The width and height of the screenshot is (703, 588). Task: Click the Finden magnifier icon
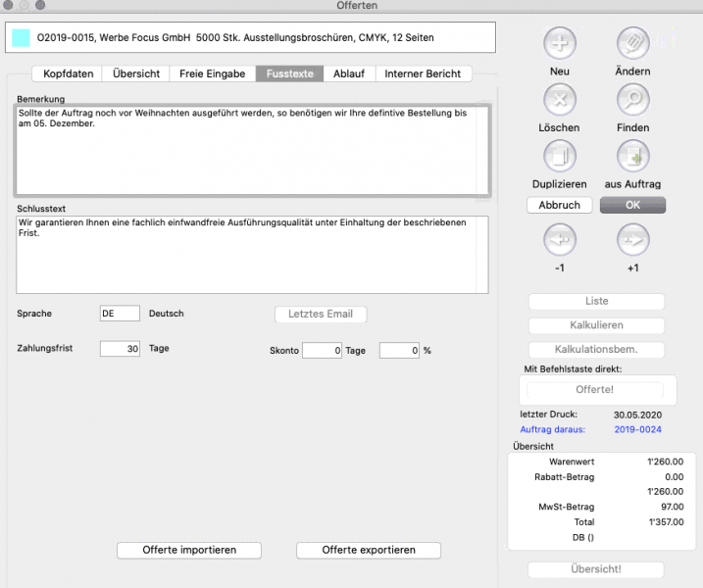pos(633,100)
